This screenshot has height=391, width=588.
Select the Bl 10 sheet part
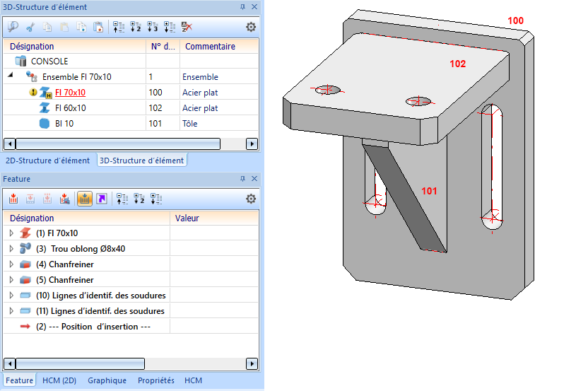(64, 124)
